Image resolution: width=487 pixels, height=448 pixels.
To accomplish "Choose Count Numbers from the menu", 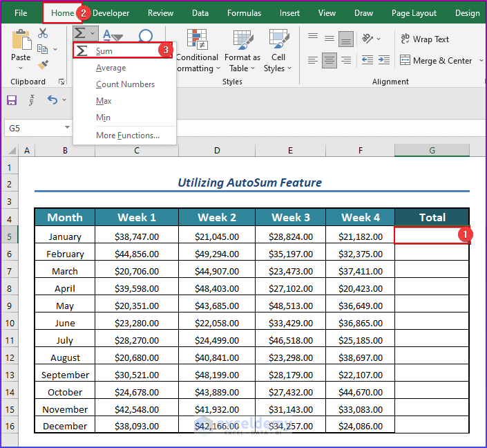I will click(x=124, y=84).
